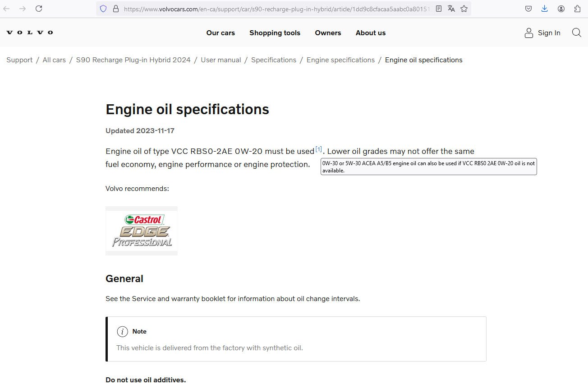Click the Service and warranty booklet sentence
The height and width of the screenshot is (385, 588).
pos(233,299)
